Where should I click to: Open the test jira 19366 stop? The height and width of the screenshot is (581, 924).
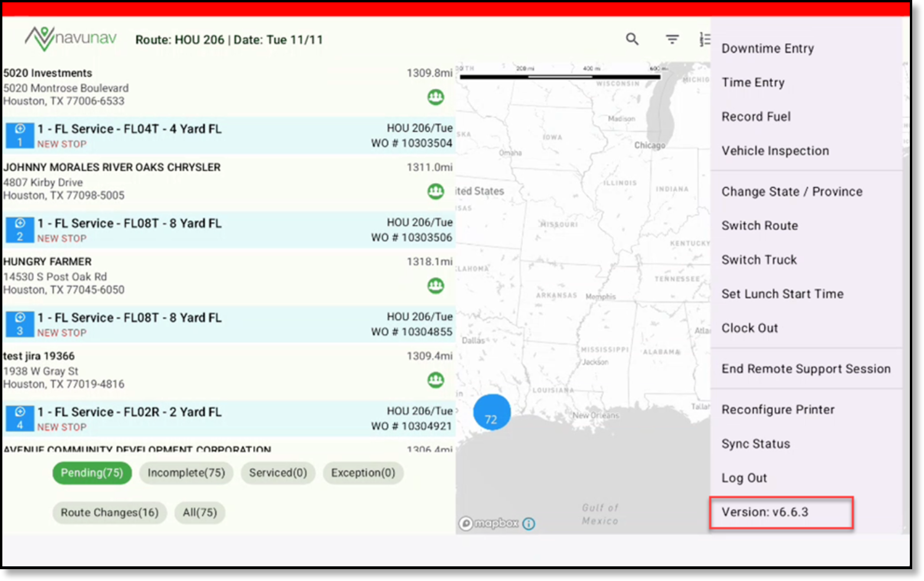pos(39,356)
